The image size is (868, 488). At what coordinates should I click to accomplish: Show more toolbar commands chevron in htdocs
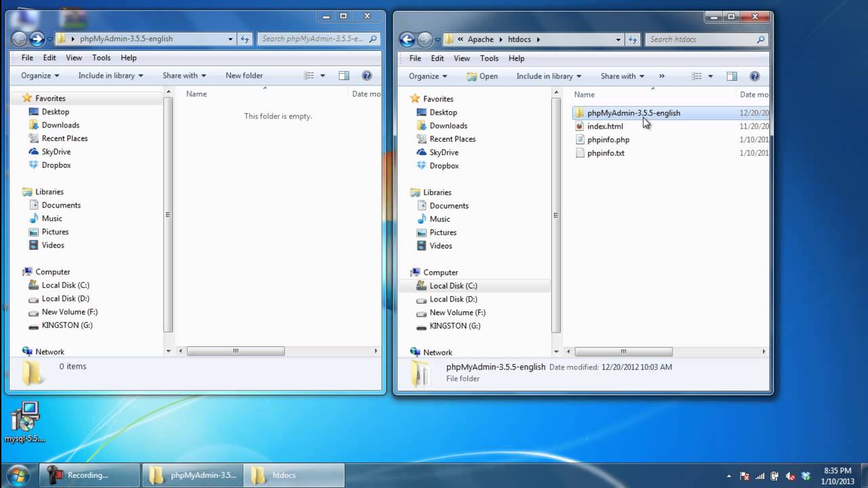tap(662, 76)
